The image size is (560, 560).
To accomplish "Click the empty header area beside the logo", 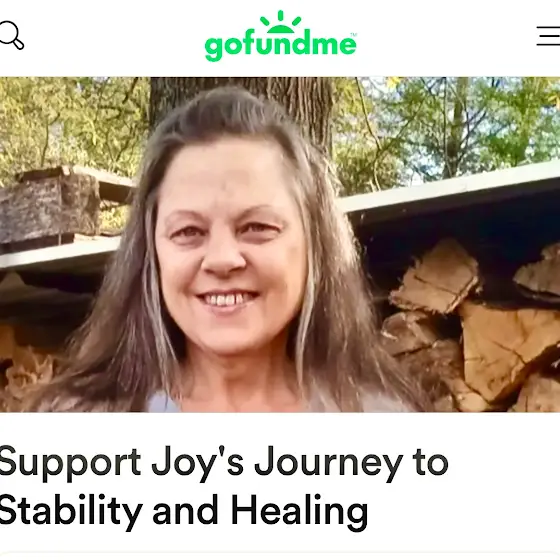I will (x=446, y=38).
